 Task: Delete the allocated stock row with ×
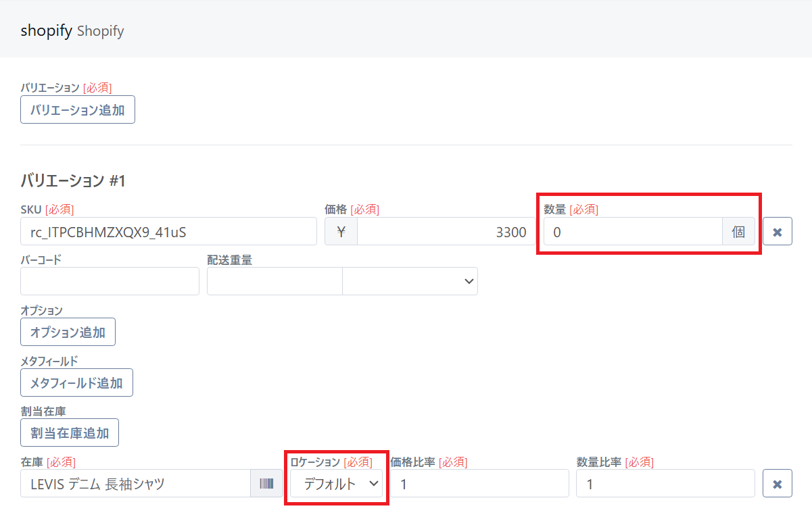tap(778, 484)
